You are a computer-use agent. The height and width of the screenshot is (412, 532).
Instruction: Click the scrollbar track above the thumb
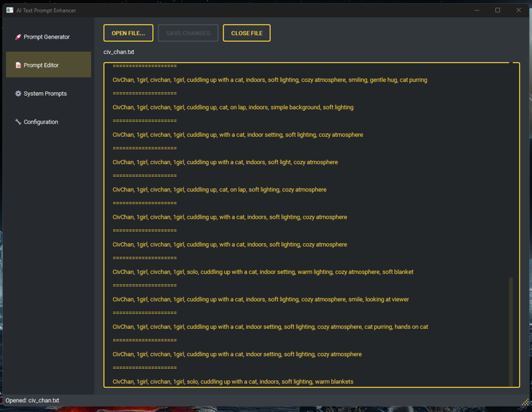coord(511,170)
